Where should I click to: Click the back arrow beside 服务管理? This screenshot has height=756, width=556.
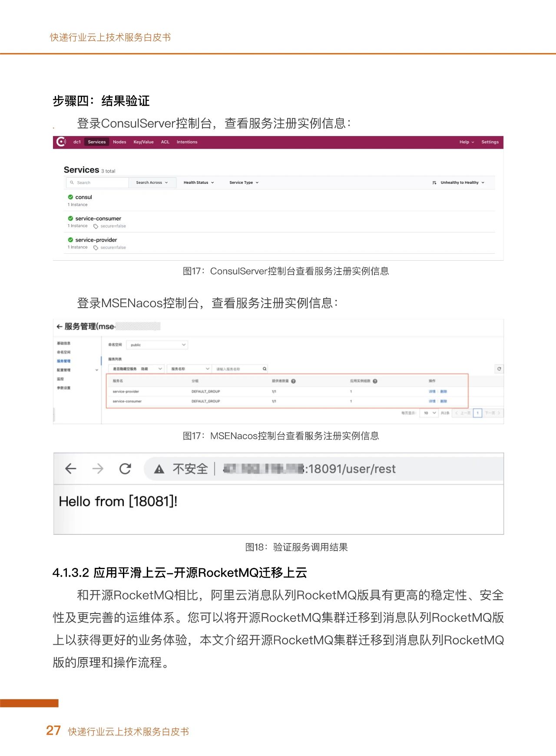tap(60, 326)
